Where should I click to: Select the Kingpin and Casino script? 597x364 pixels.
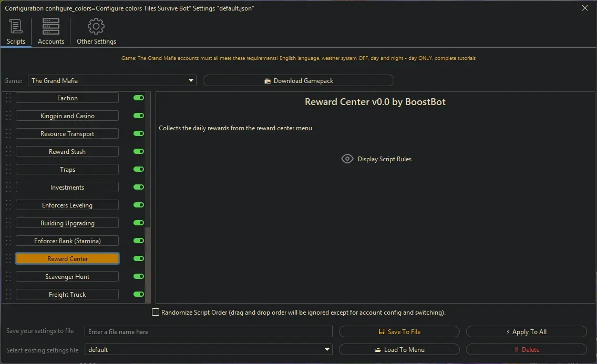coord(67,116)
